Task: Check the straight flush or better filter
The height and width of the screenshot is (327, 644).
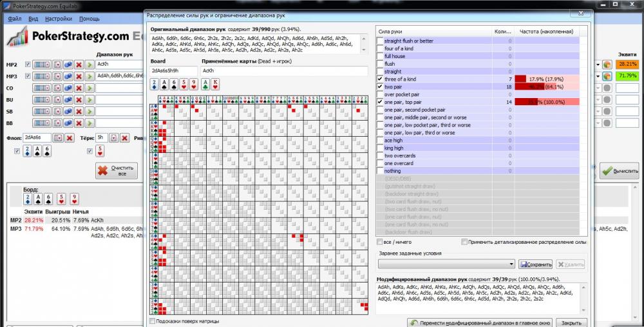Action: (380, 41)
